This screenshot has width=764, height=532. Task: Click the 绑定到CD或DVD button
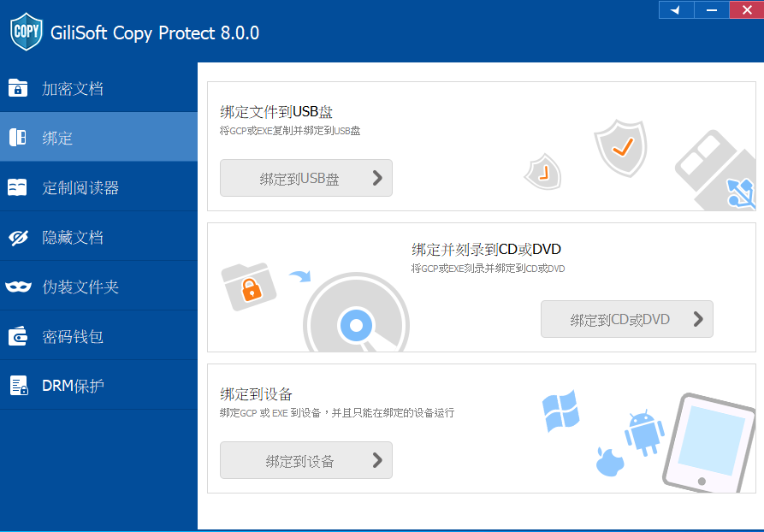click(626, 319)
